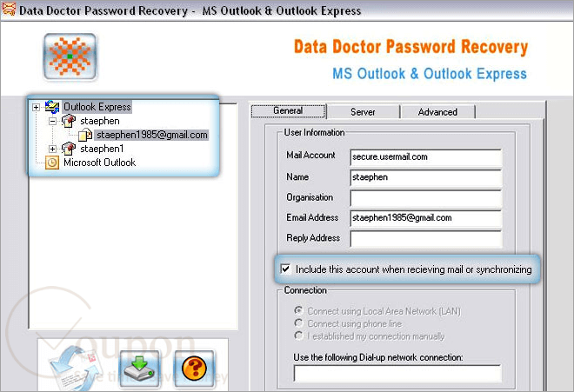Click the title bar application icon

pos(8,9)
